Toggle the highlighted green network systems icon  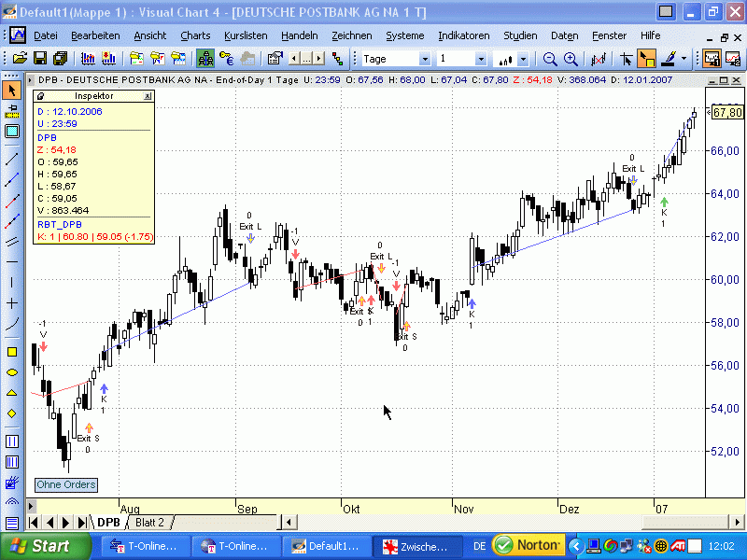pyautogui.click(x=205, y=59)
